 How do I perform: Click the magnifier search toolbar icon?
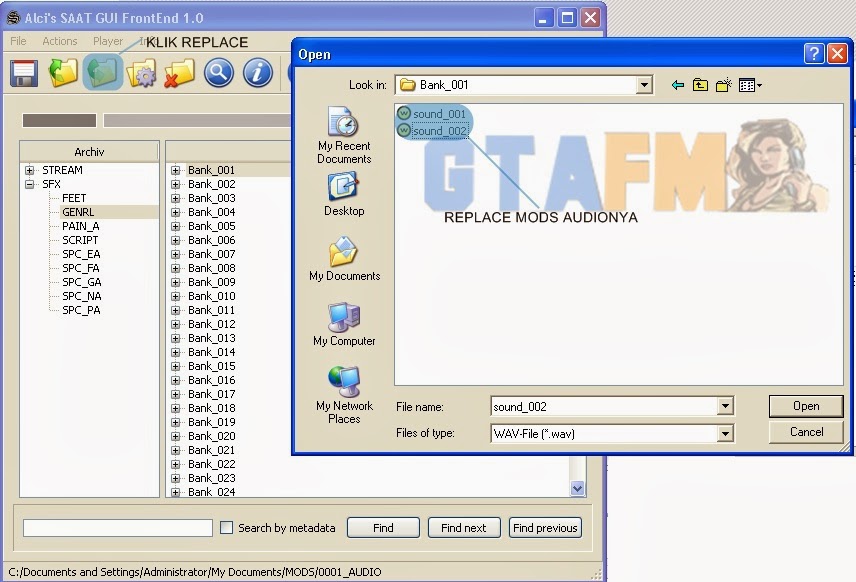219,73
